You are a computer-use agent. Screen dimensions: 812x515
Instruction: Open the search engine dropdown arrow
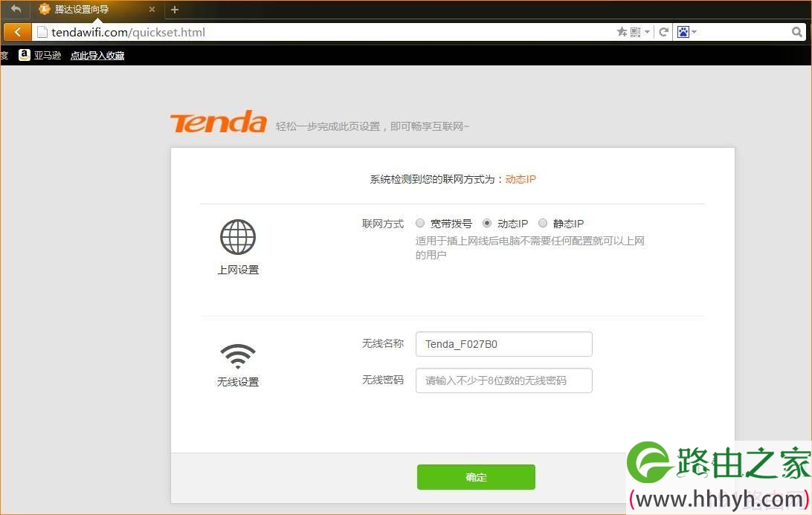point(694,32)
